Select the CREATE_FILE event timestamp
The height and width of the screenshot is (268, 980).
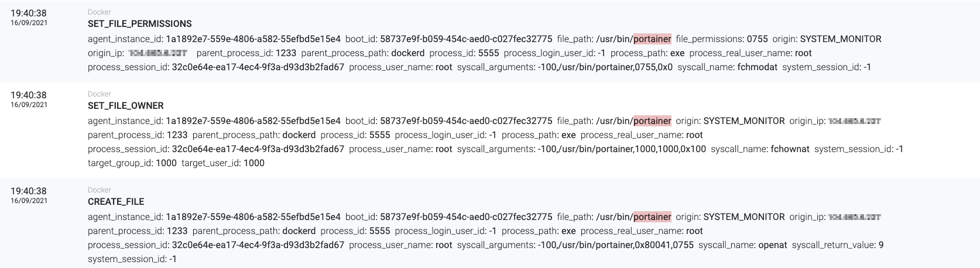click(x=28, y=191)
